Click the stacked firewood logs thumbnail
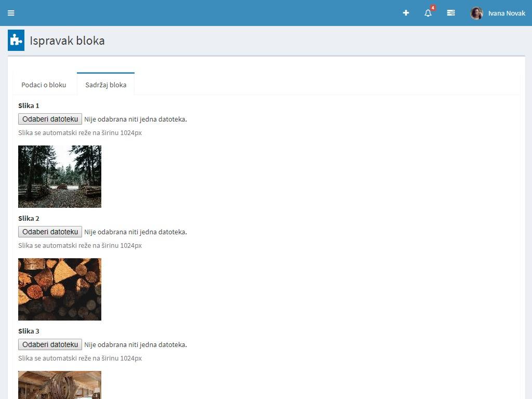Viewport: 532px width, 399px height. click(x=60, y=289)
